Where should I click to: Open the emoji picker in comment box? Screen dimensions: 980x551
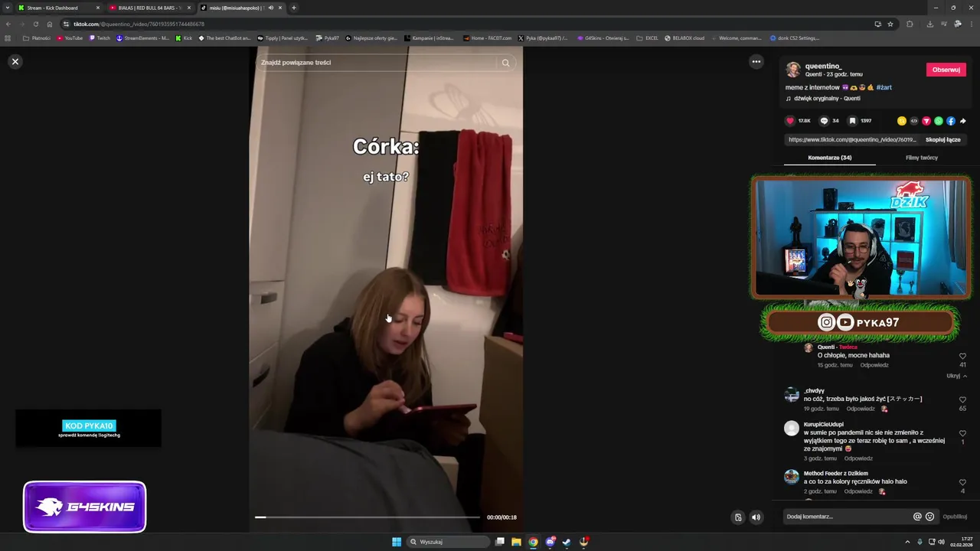click(x=929, y=517)
